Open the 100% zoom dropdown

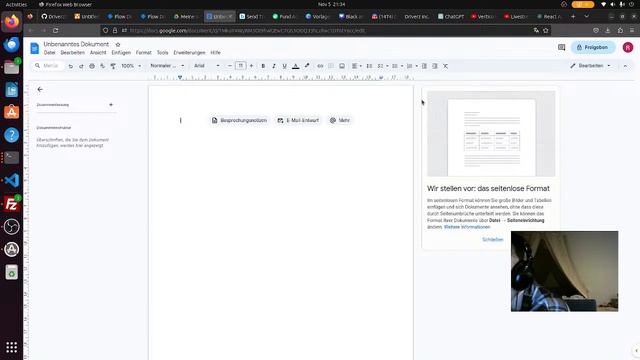point(131,66)
